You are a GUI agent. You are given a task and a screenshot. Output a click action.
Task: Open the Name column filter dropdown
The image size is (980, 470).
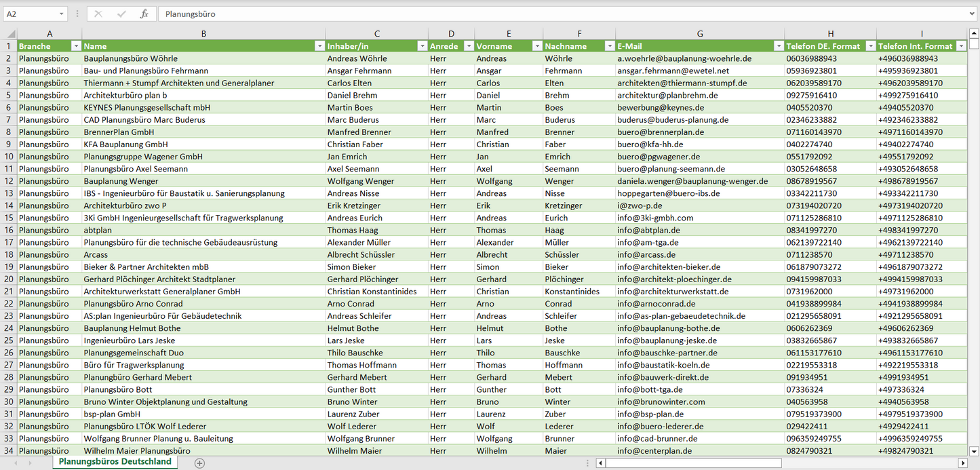(x=319, y=46)
